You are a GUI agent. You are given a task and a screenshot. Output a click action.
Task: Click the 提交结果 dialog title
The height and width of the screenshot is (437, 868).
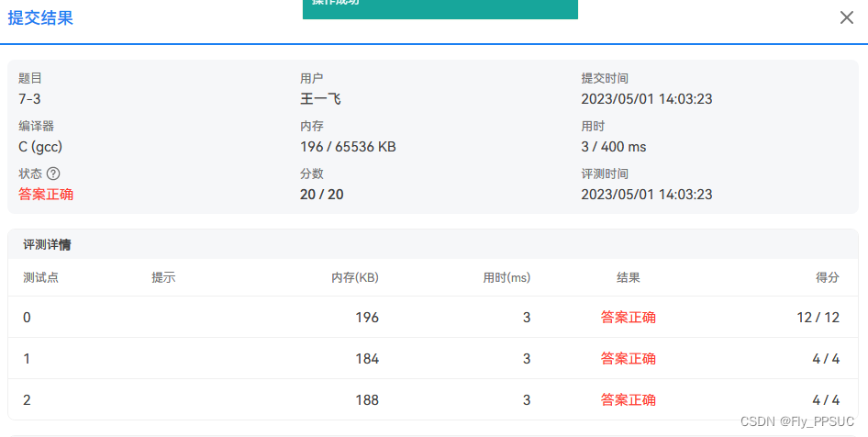coord(40,17)
